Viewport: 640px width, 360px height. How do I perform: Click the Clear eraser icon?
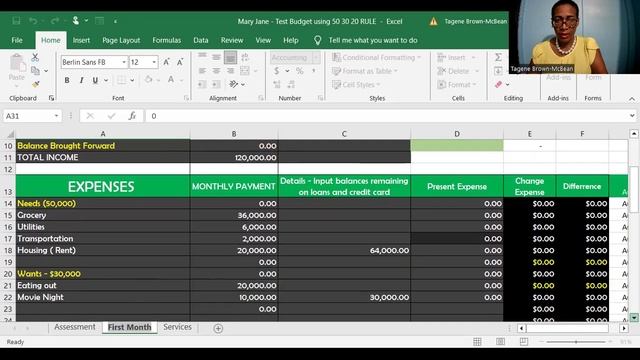(x=498, y=84)
